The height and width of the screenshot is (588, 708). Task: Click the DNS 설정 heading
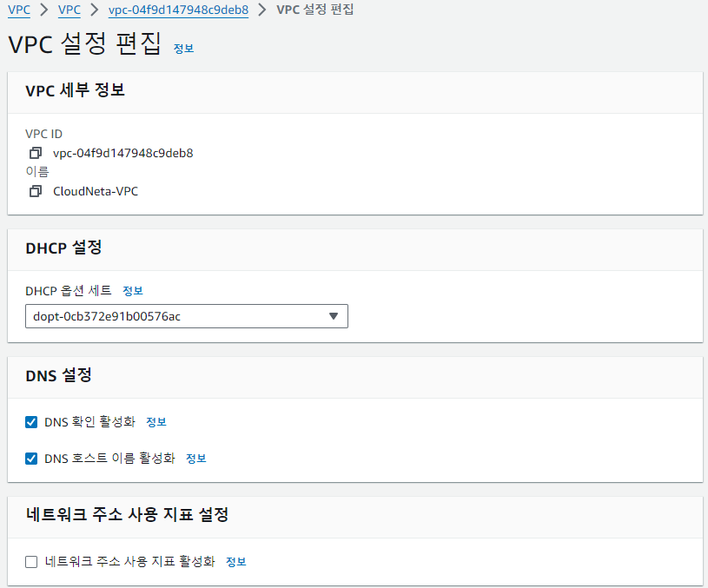(x=59, y=375)
